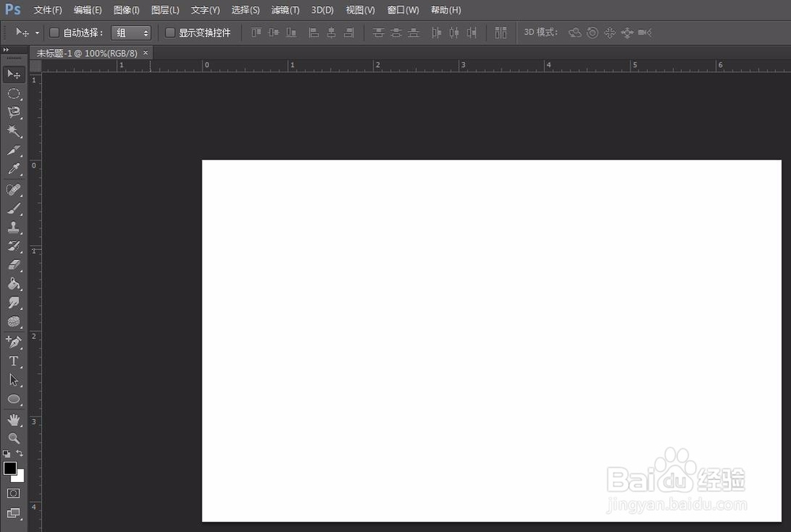
Task: Expand the collapsed toolbox panel arrows
Action: (x=6, y=50)
